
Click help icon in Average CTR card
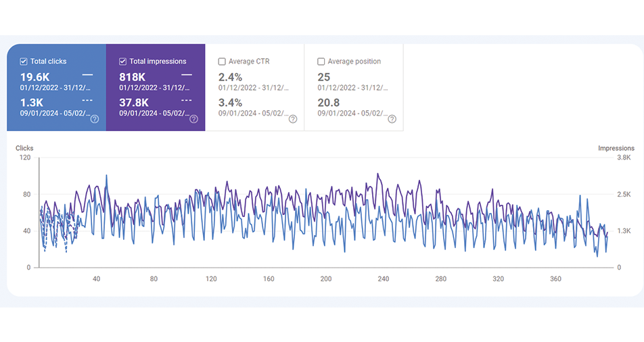[x=293, y=119]
